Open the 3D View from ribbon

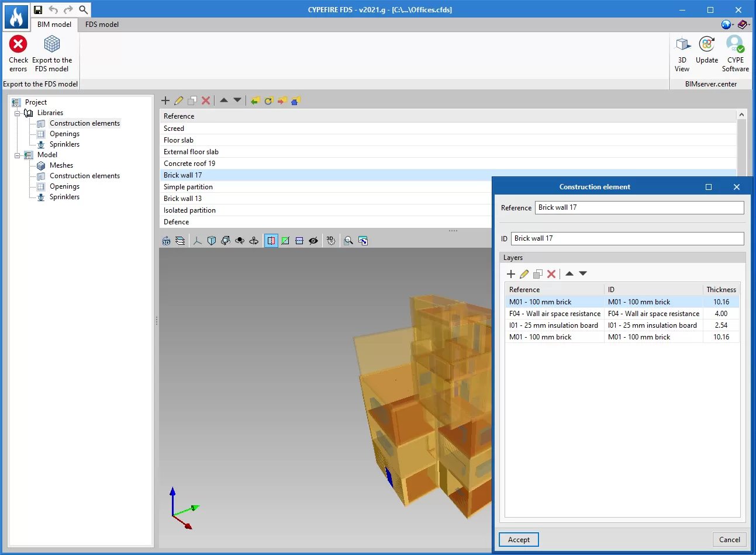pyautogui.click(x=682, y=44)
